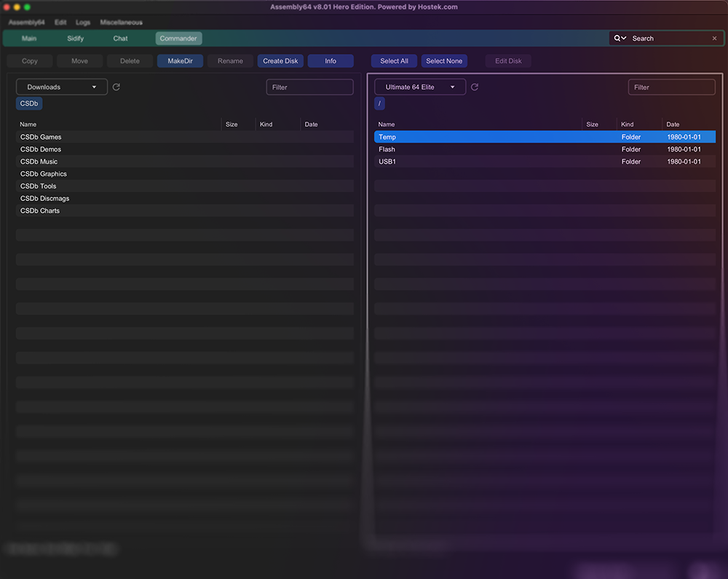Open the Miscellaneous menu

[121, 23]
